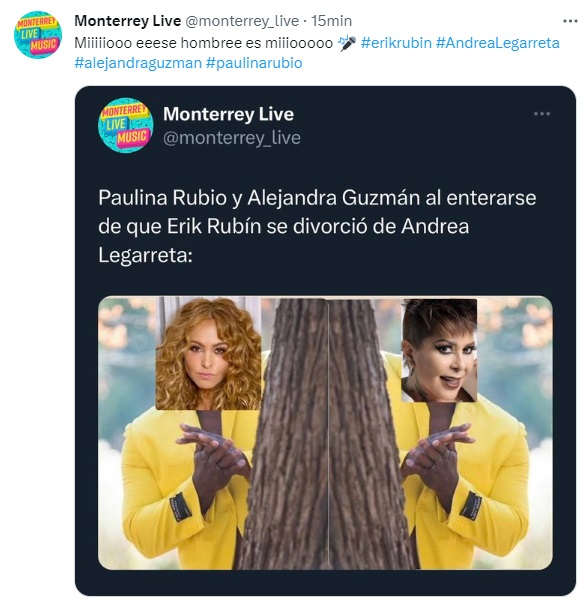Open the yellow jacket meme image
Screen dimensions: 588x606
click(325, 433)
